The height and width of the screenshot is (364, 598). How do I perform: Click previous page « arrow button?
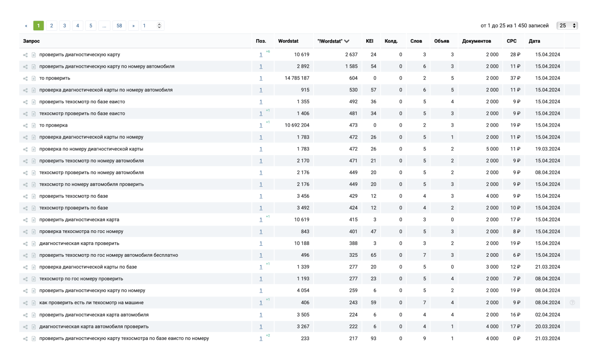[26, 26]
